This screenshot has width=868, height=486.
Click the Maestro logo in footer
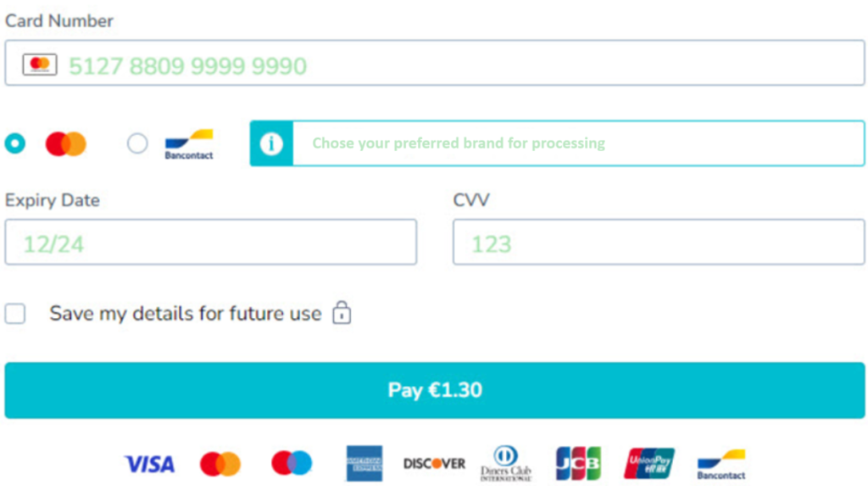292,463
